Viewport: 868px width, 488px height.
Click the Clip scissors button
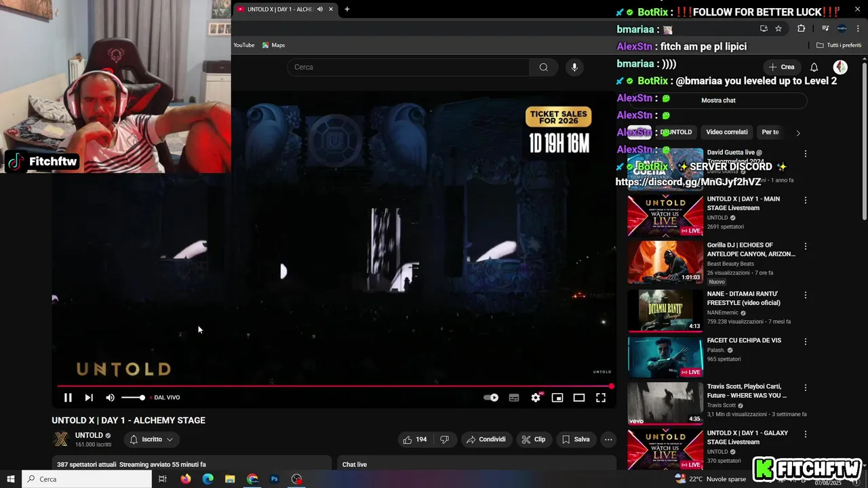pyautogui.click(x=534, y=439)
